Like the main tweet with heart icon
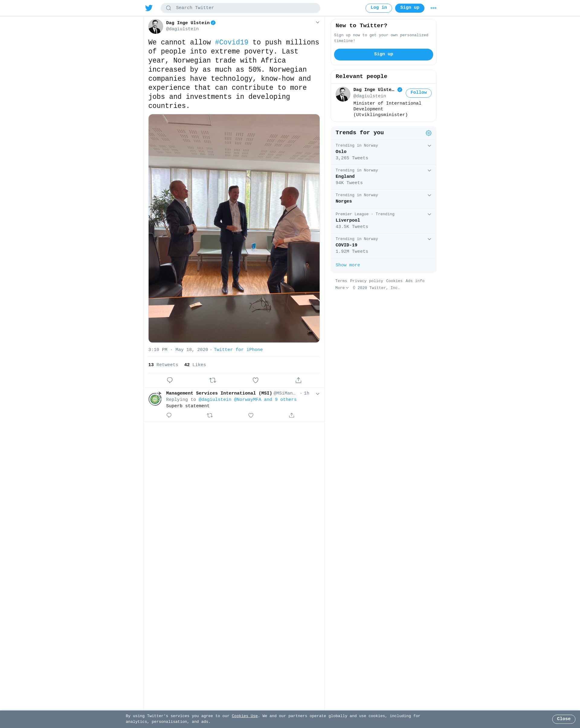The height and width of the screenshot is (728, 580). click(256, 380)
